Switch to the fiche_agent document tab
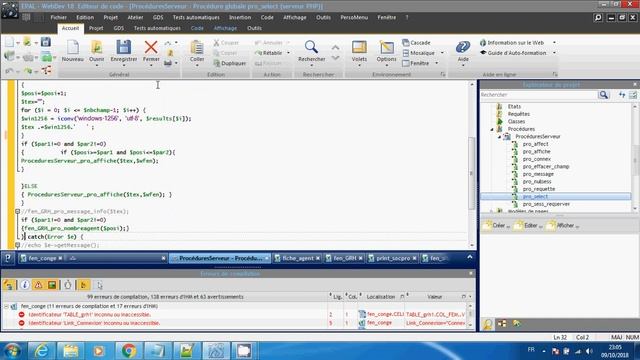 click(298, 258)
